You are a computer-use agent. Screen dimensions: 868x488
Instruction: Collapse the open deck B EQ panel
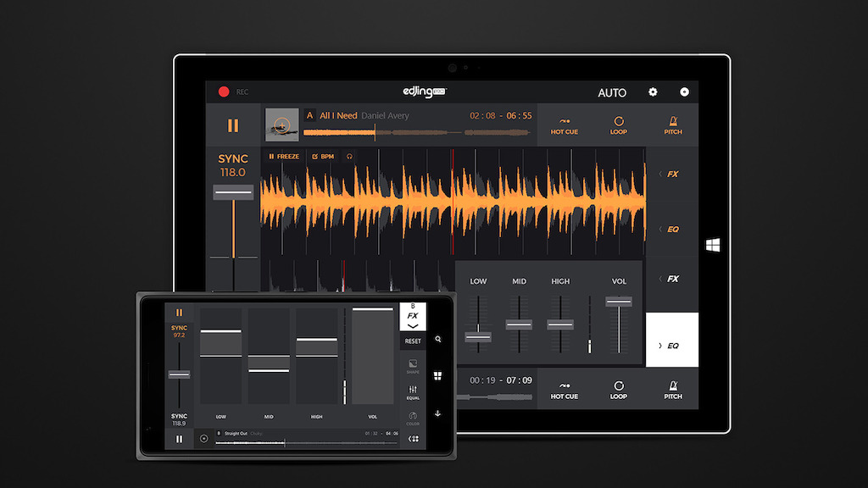(x=672, y=340)
